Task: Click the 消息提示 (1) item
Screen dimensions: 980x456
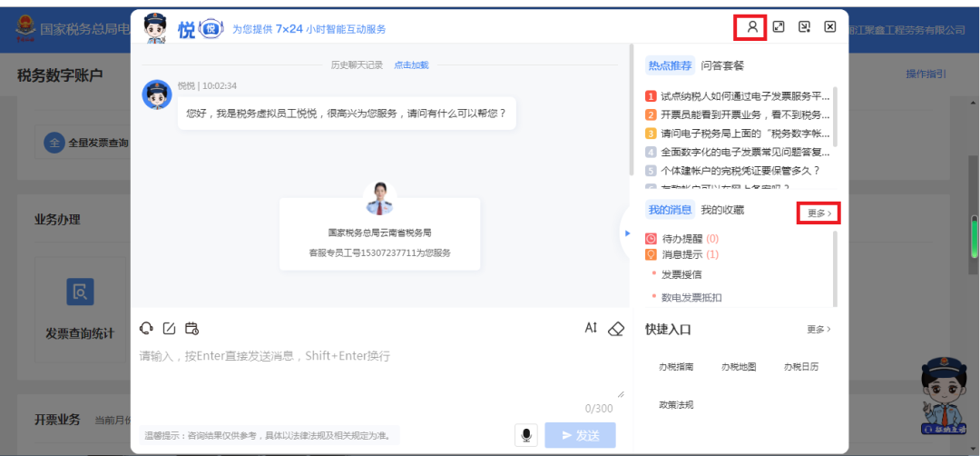Action: point(681,254)
